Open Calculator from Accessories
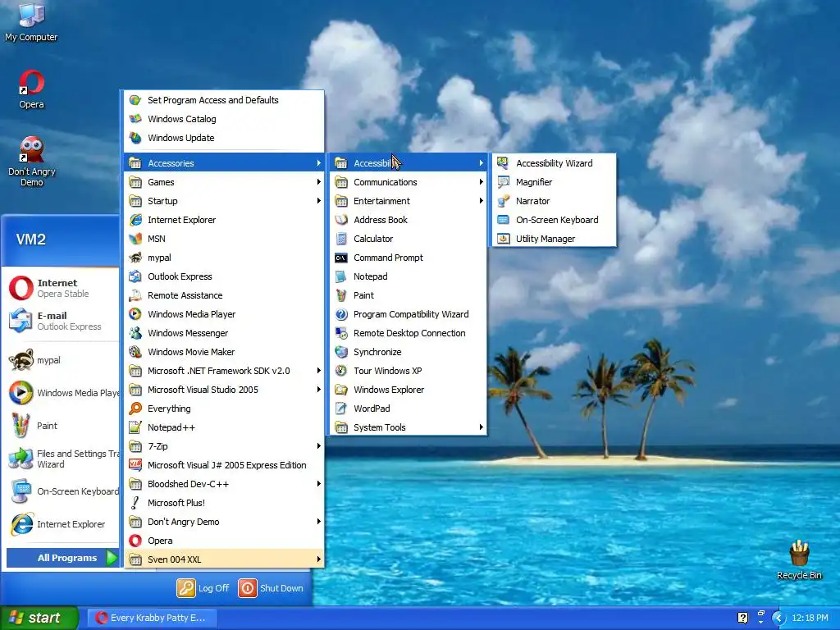This screenshot has height=630, width=840. 409,239
